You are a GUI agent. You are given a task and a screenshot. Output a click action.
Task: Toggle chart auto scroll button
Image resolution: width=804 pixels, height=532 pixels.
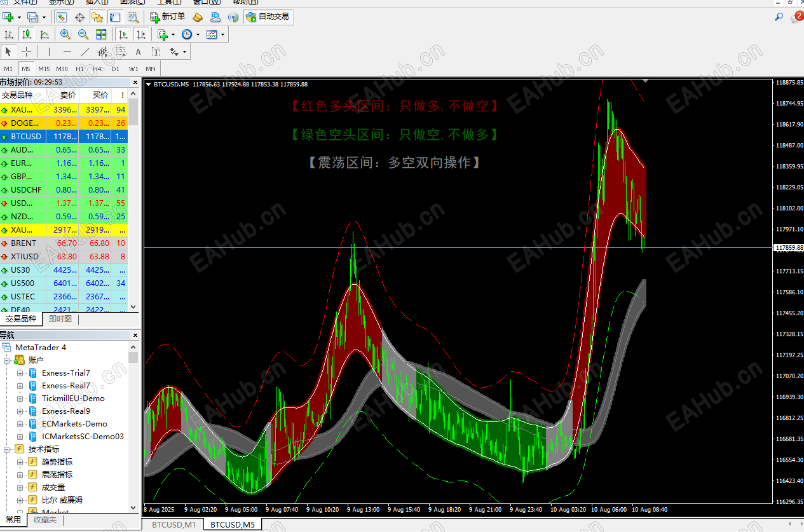click(123, 34)
